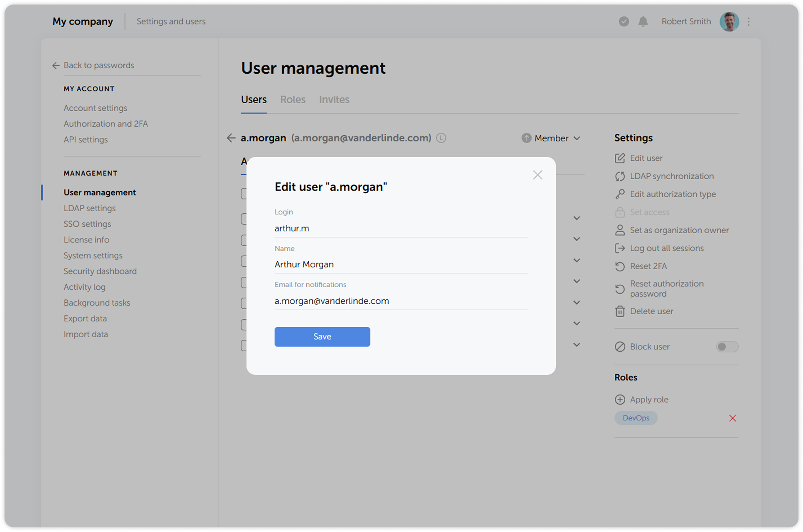Image resolution: width=803 pixels, height=532 pixels.
Task: Click the Delete user trash icon
Action: pyautogui.click(x=620, y=311)
